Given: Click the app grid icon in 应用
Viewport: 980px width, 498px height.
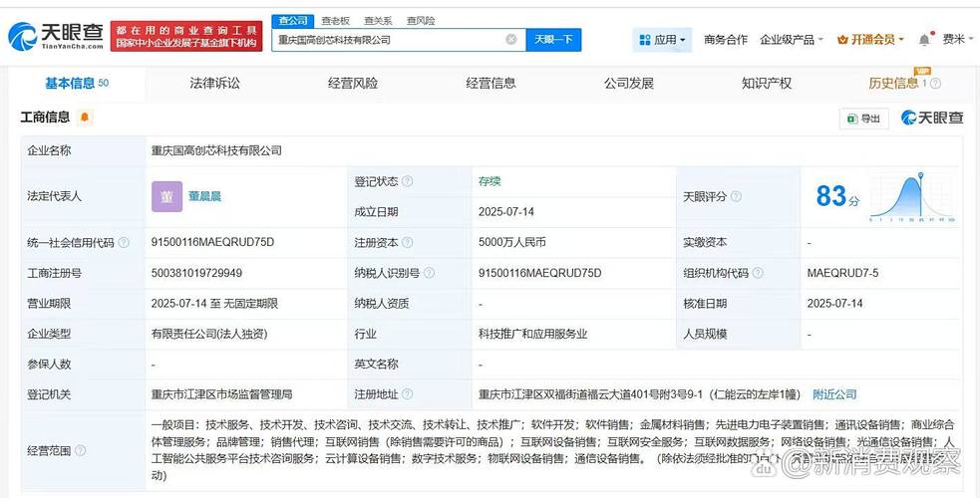Looking at the screenshot, I should coord(645,40).
